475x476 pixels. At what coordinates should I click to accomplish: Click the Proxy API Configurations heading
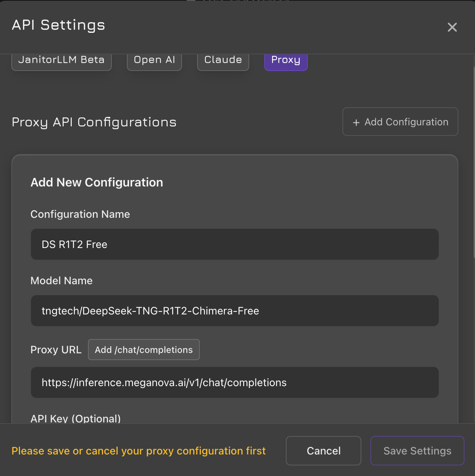[x=94, y=122]
